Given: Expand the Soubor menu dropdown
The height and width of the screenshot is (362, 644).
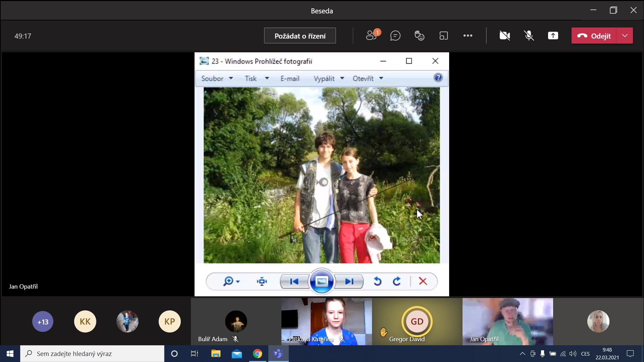Looking at the screenshot, I should [x=217, y=78].
